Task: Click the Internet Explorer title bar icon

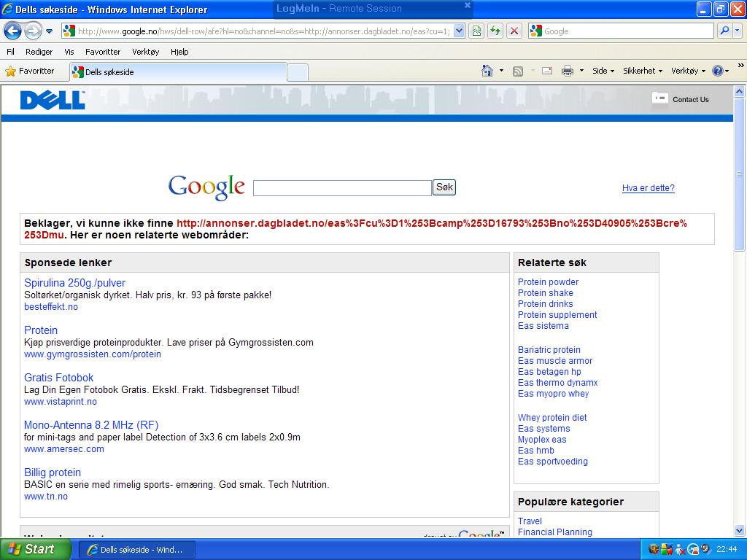Action: (7, 9)
